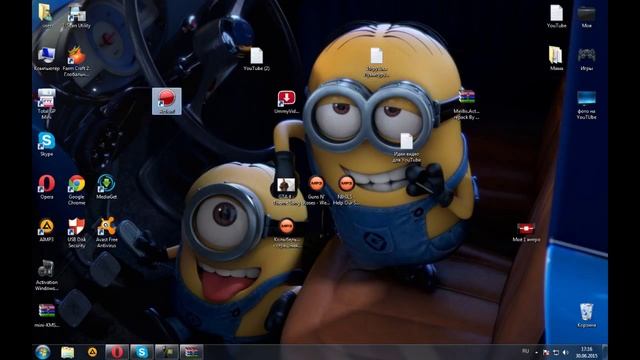Open the Opera desktop shortcut
Viewport: 640px width, 360px height.
click(47, 187)
